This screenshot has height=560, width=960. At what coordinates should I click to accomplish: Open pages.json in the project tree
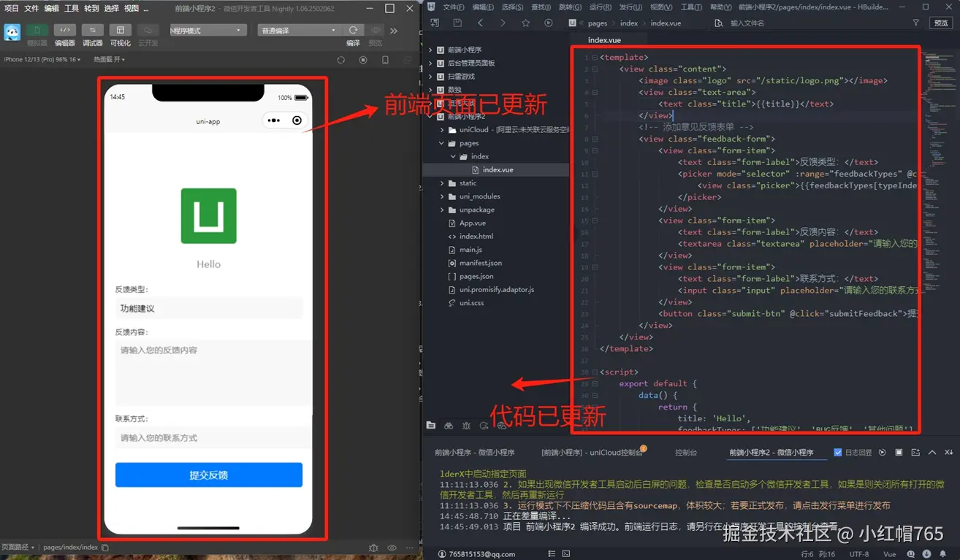[476, 276]
